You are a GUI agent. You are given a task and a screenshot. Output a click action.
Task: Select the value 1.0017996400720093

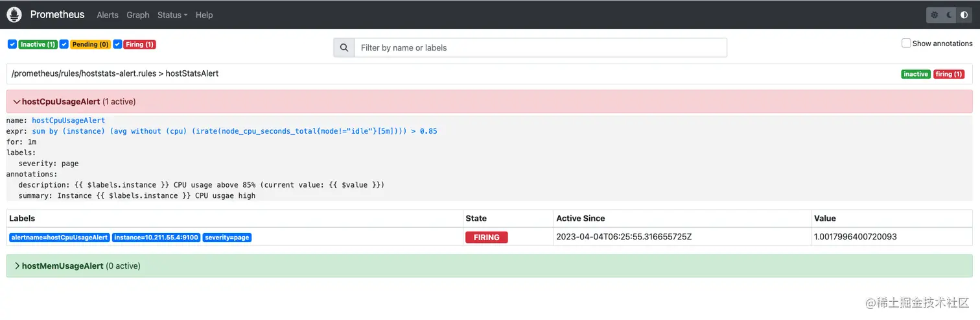coord(856,237)
